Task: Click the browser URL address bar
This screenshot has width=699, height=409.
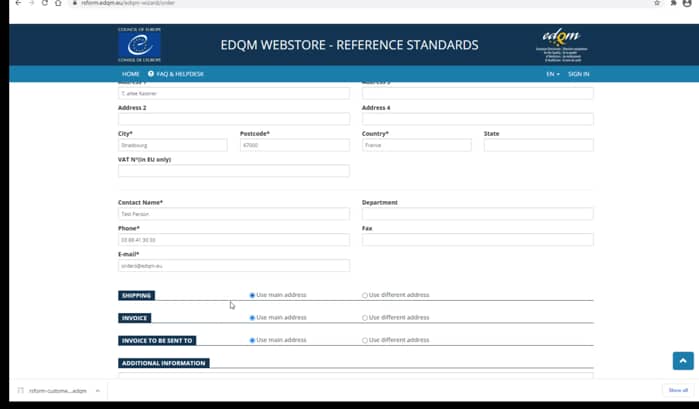Action: tap(357, 3)
